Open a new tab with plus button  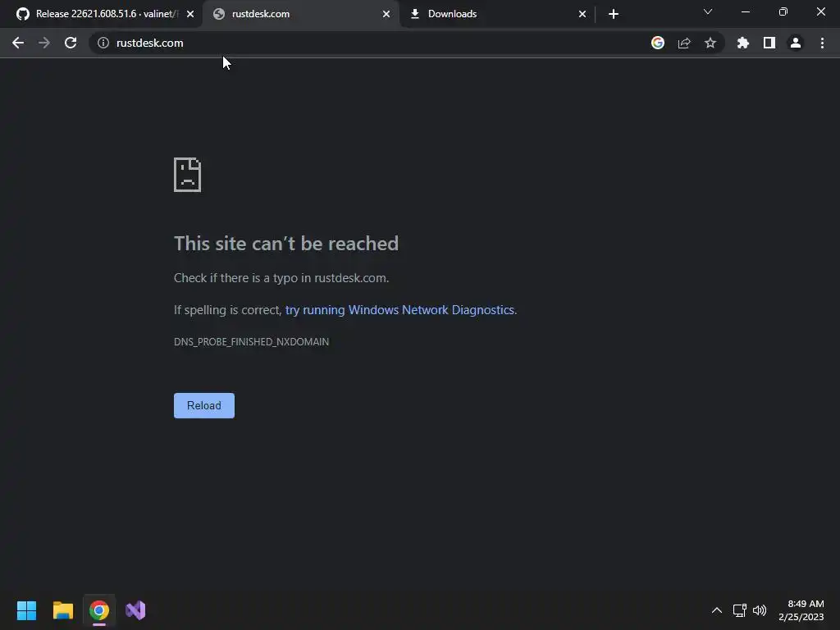point(614,14)
